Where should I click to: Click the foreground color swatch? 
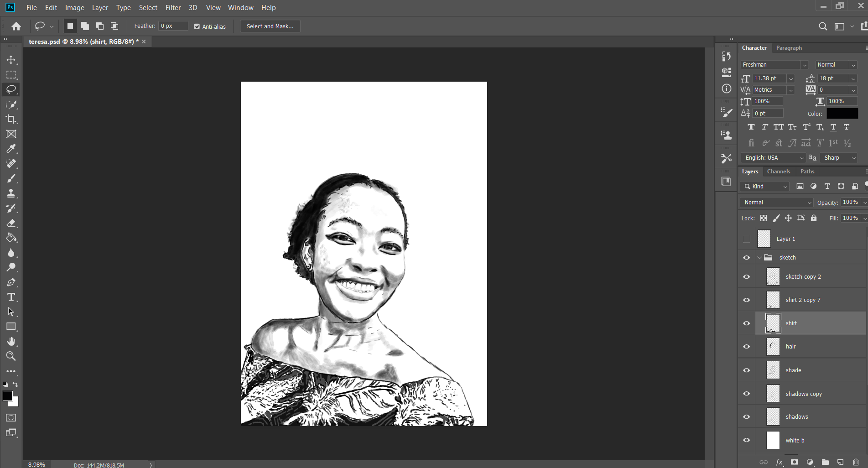(8, 396)
